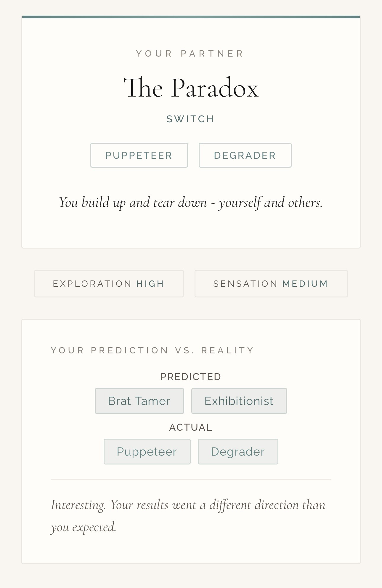Click the word SENSATION in the badge

click(x=245, y=284)
